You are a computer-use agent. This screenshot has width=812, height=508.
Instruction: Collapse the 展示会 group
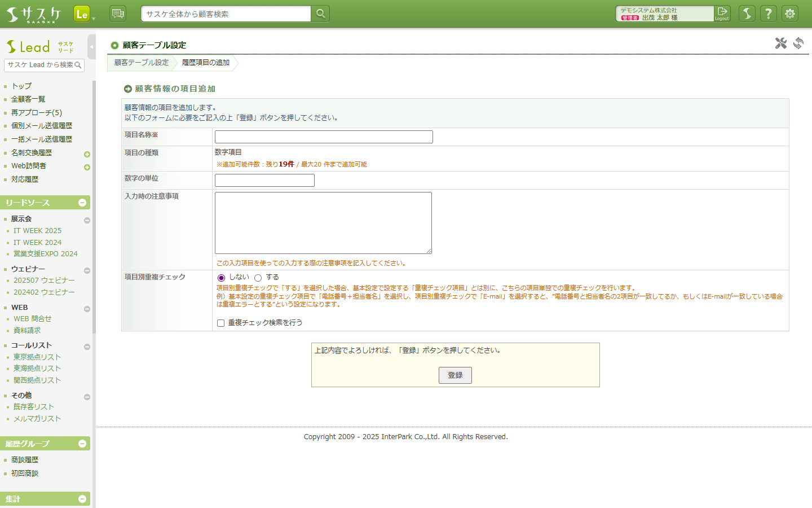87,221
